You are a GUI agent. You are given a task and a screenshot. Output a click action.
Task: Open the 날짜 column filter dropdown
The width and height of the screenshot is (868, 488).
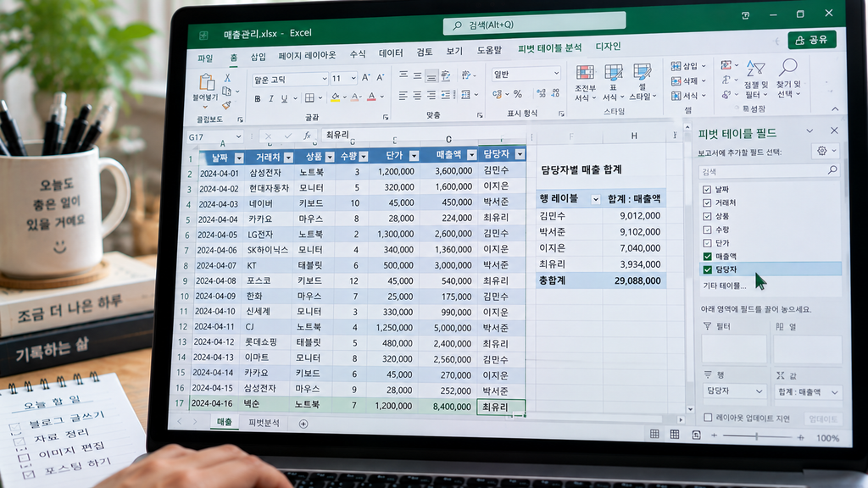point(238,158)
